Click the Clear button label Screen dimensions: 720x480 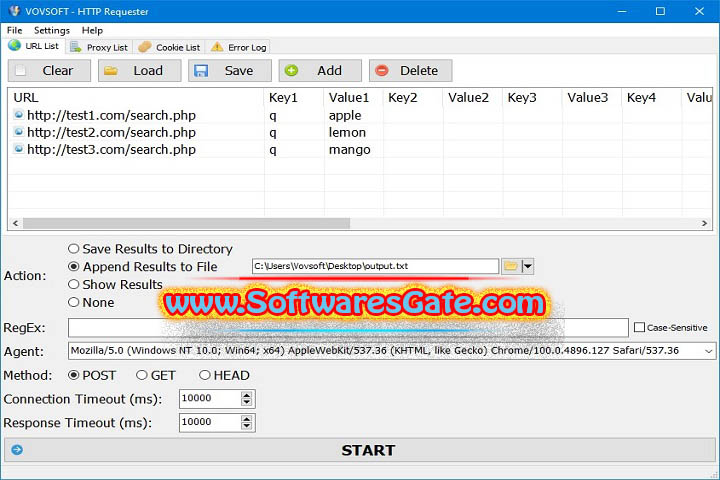pyautogui.click(x=58, y=70)
